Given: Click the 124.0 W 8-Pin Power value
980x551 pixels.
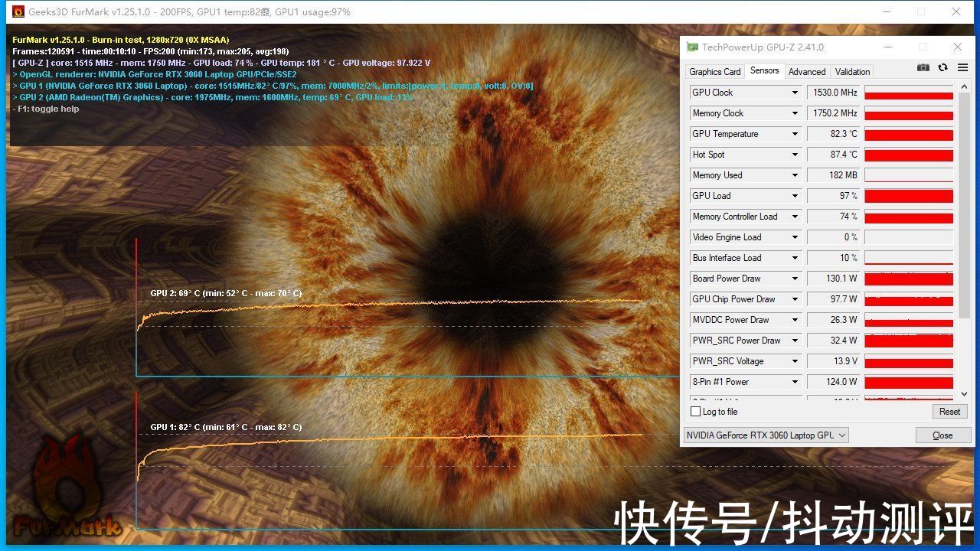Looking at the screenshot, I should tap(835, 382).
